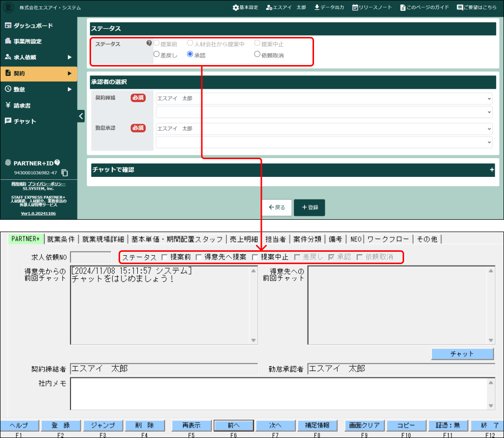Select 差戻し radio button
The width and height of the screenshot is (504, 438).
point(157,54)
